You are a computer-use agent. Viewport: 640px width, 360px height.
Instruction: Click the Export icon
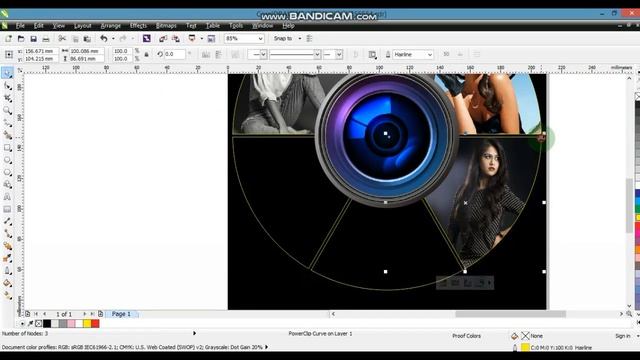pos(176,38)
